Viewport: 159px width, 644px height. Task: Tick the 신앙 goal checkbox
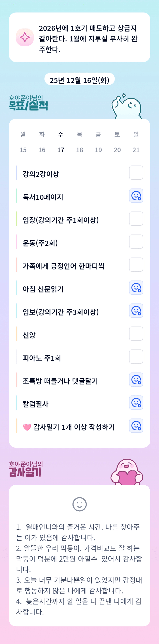(136, 333)
